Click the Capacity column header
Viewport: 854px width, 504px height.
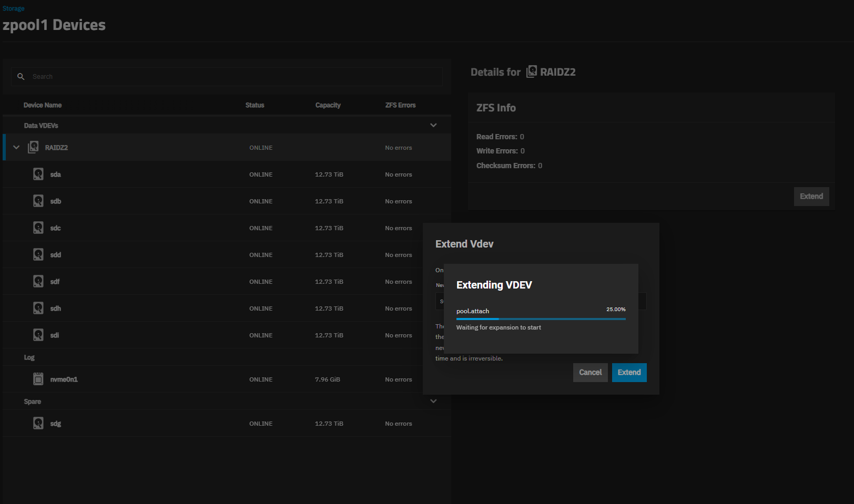click(328, 105)
